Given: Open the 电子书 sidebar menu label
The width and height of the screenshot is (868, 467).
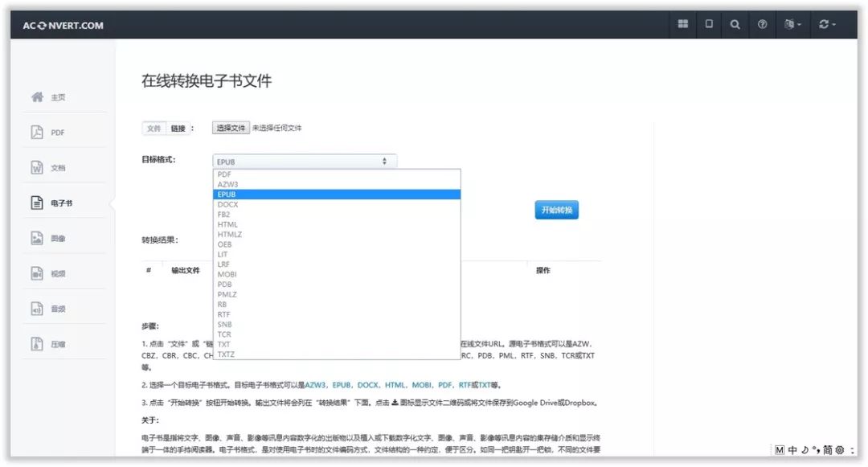Looking at the screenshot, I should click(x=61, y=203).
